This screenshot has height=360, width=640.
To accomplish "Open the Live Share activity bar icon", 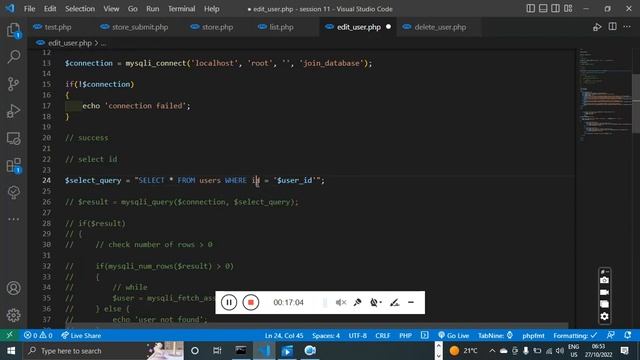I will [13, 192].
